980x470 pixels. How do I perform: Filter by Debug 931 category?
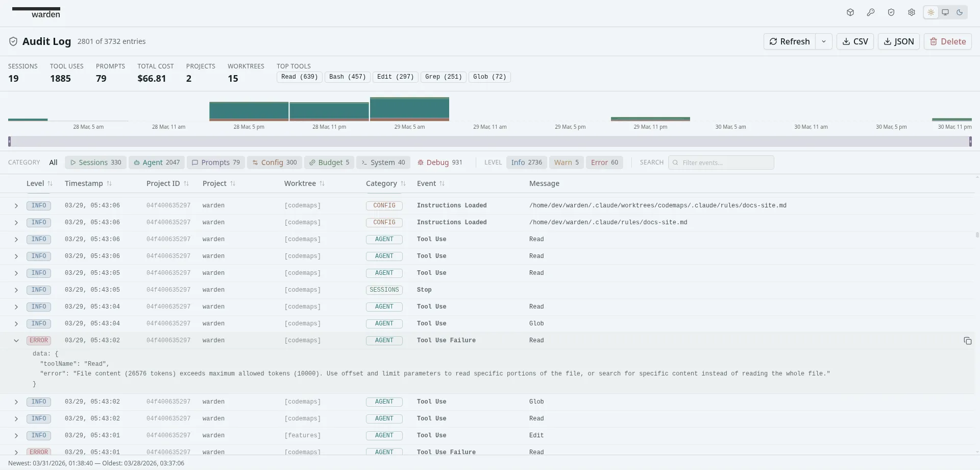(439, 162)
